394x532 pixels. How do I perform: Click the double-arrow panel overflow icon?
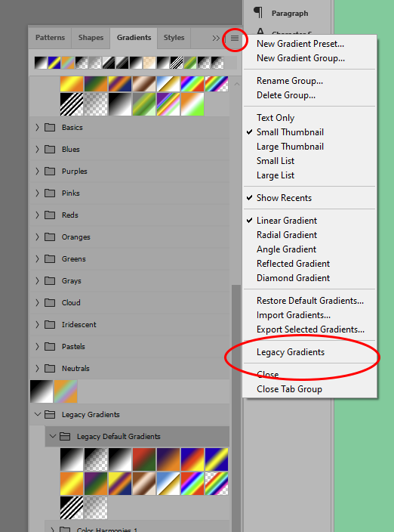(x=216, y=38)
